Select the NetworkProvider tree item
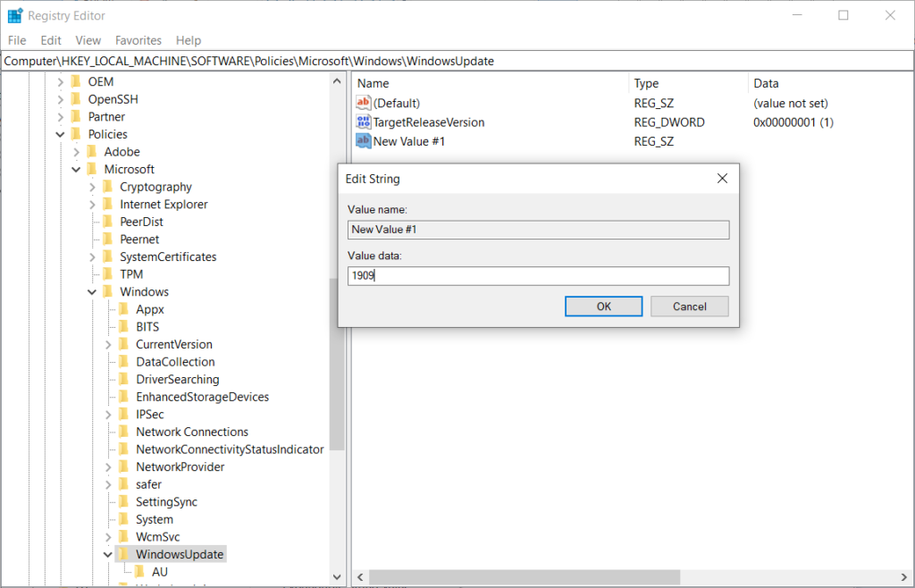The width and height of the screenshot is (915, 588). (x=180, y=467)
